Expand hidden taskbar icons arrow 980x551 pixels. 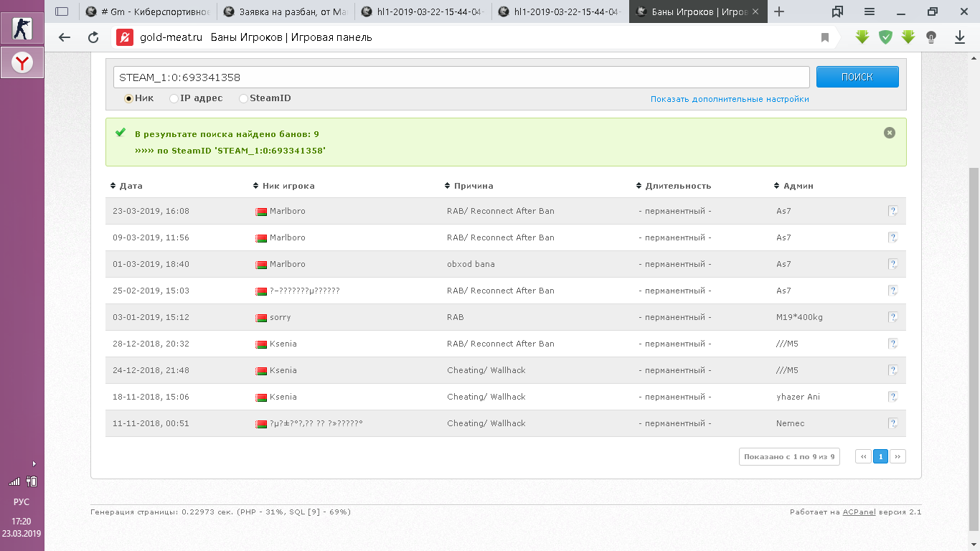click(x=34, y=463)
